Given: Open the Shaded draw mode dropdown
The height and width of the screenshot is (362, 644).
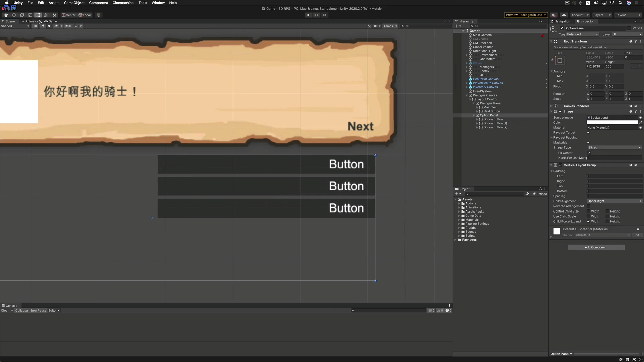Looking at the screenshot, I should [x=15, y=26].
